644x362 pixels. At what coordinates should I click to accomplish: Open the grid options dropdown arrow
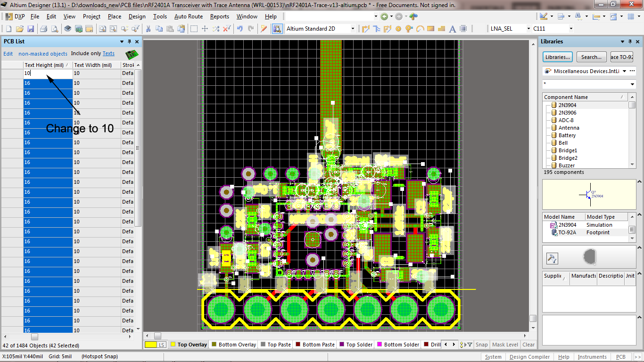(x=638, y=16)
